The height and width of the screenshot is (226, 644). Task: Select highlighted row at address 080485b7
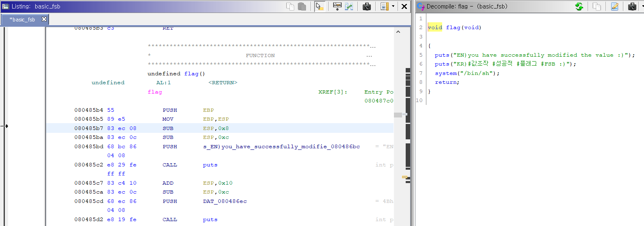pyautogui.click(x=220, y=128)
